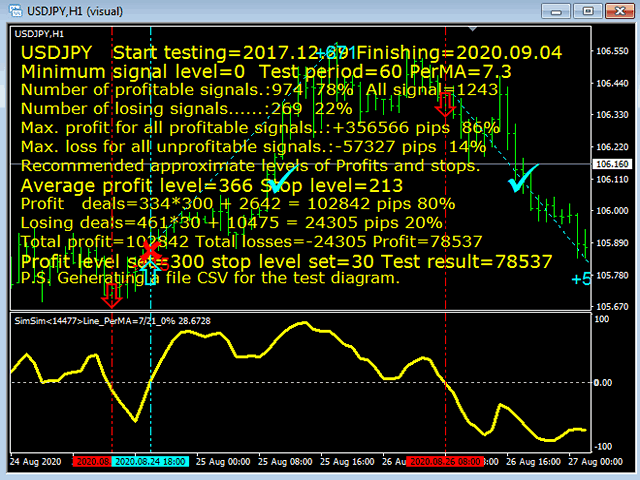Click the 105.670 price scale label
This screenshot has width=640, height=480.
612,307
